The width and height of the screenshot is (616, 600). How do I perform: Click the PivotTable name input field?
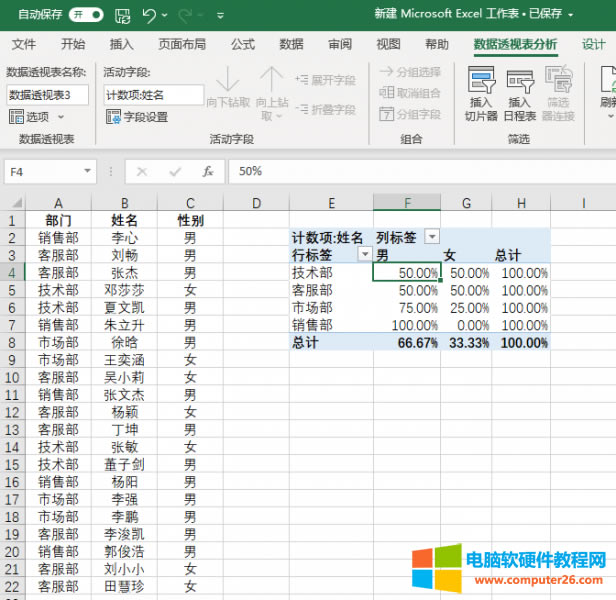(47, 94)
